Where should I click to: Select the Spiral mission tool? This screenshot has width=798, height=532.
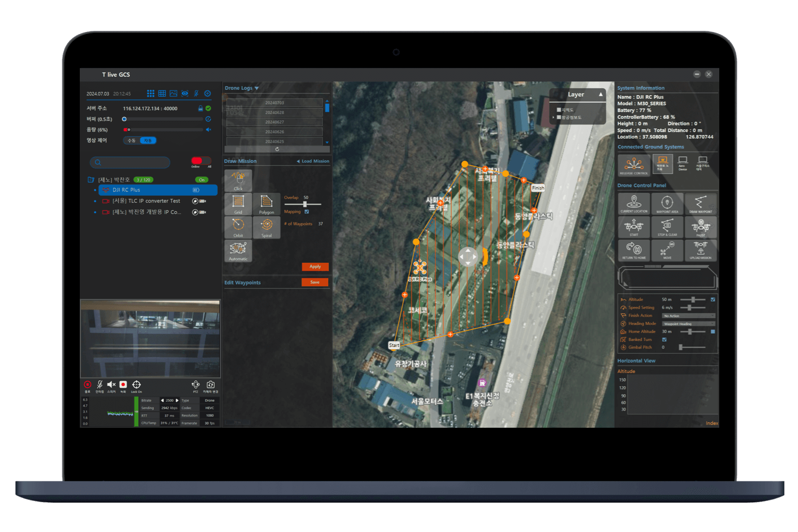pyautogui.click(x=267, y=228)
